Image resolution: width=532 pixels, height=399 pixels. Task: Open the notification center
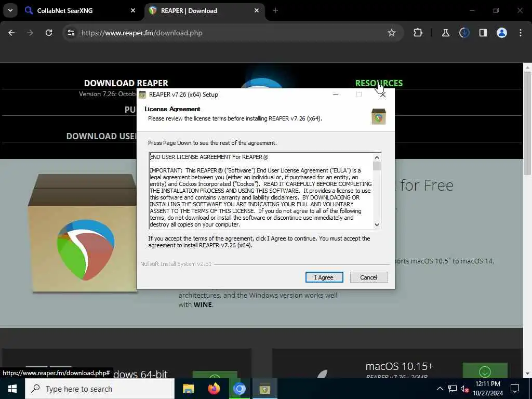point(515,389)
